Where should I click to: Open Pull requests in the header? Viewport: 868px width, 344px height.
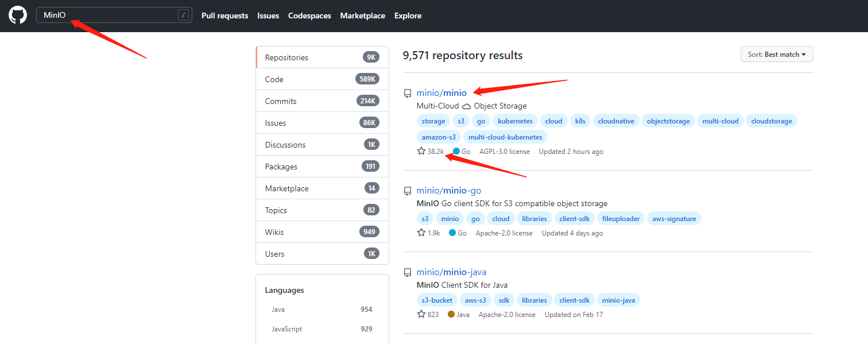(x=225, y=16)
